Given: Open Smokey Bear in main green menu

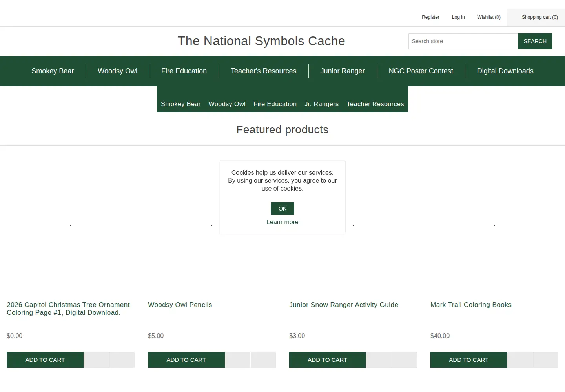Looking at the screenshot, I should pyautogui.click(x=53, y=71).
